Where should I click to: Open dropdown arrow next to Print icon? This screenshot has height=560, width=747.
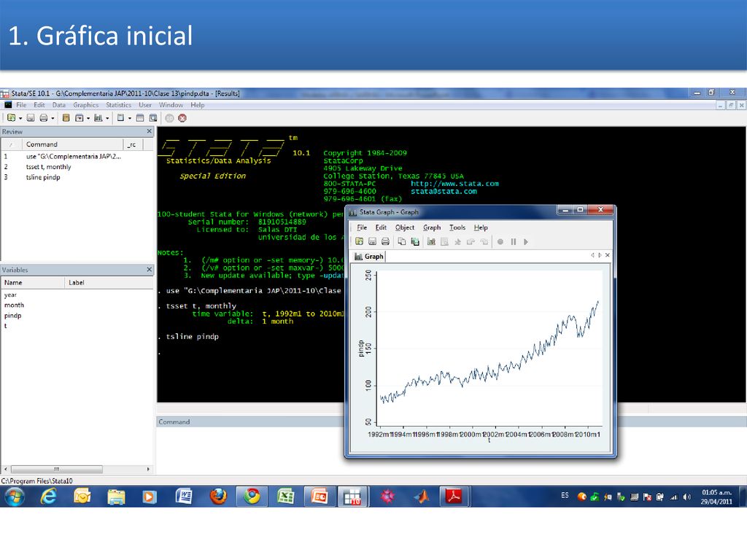[x=53, y=118]
